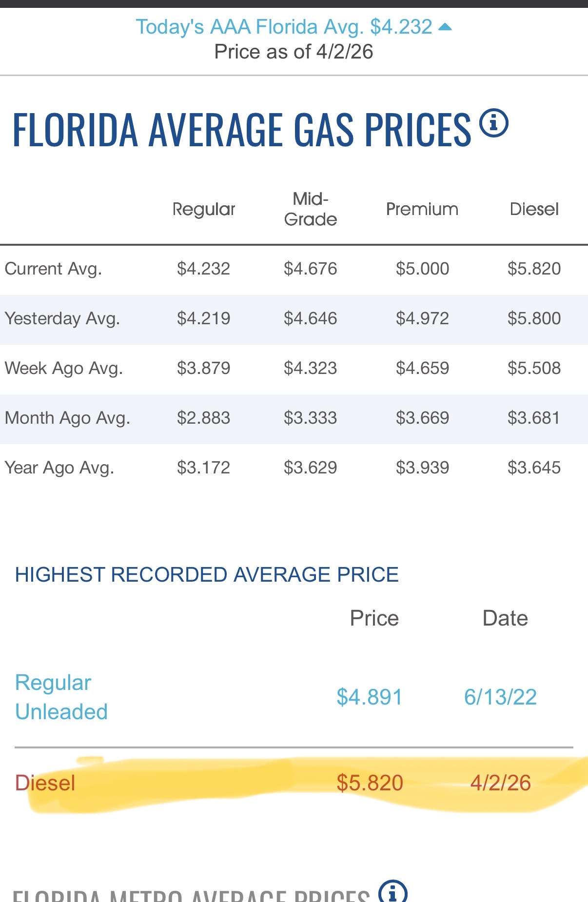The width and height of the screenshot is (588, 902).
Task: Click info icon beside Florida Average Gas Prices
Action: [494, 123]
